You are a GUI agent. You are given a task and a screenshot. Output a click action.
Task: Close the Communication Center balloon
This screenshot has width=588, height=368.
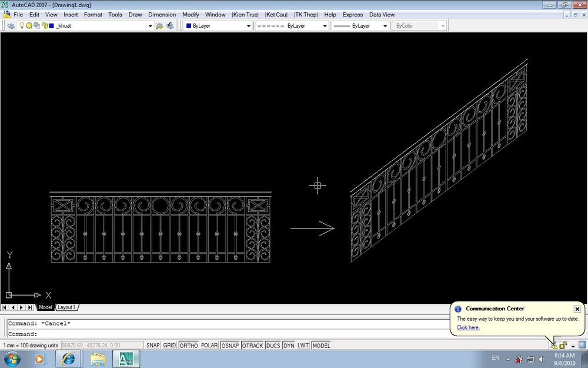tap(577, 309)
